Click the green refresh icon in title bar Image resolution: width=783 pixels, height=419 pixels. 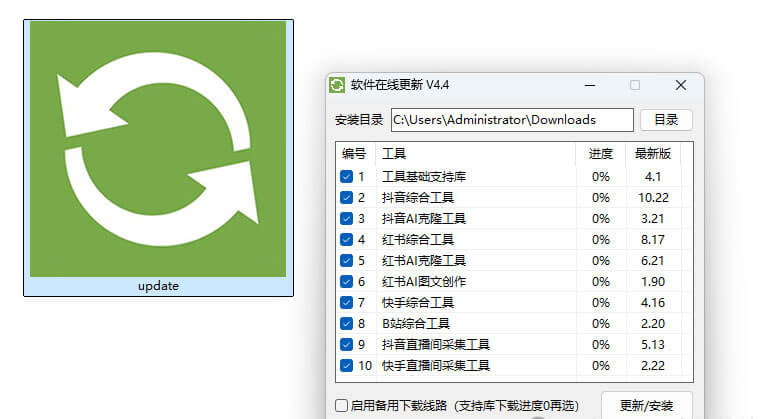(337, 85)
